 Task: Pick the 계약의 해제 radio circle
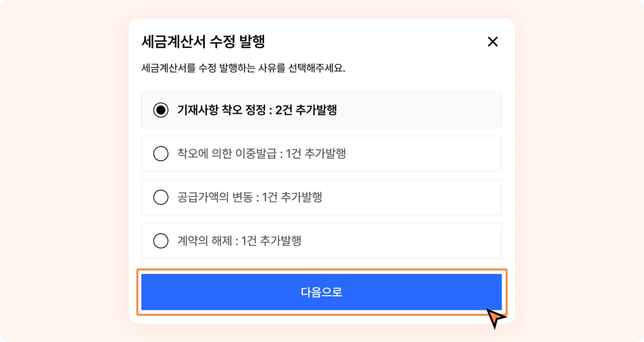161,241
